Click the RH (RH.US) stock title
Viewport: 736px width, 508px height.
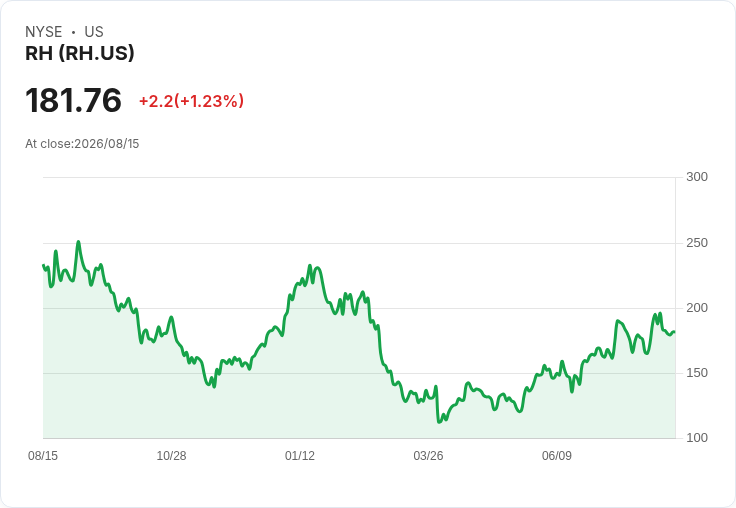coord(79,53)
